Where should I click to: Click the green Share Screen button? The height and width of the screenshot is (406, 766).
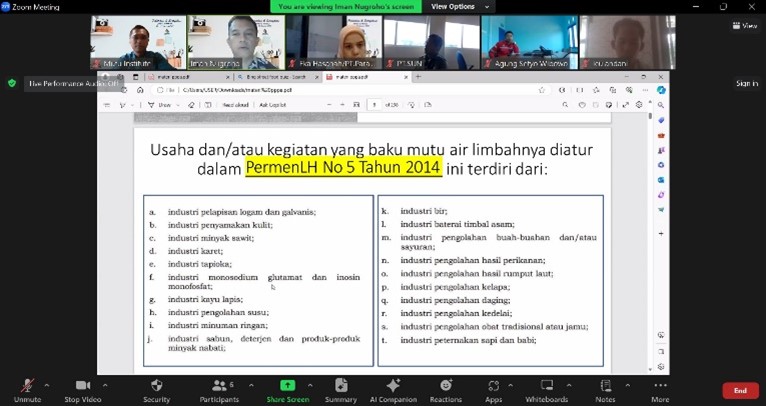pyautogui.click(x=287, y=386)
